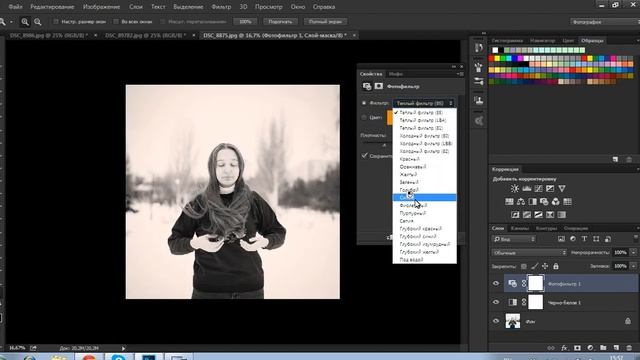Open the Фильтр menu
The image size is (640, 360).
[221, 7]
